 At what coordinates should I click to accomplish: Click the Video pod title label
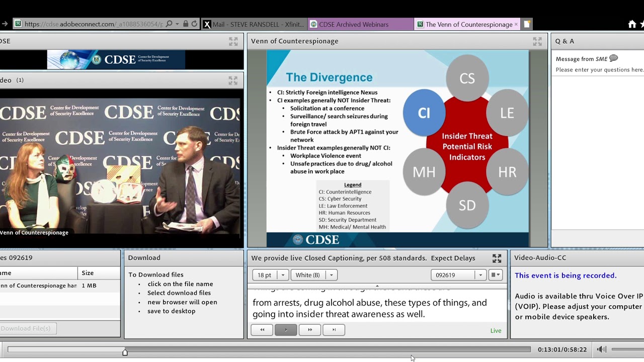pyautogui.click(x=6, y=80)
